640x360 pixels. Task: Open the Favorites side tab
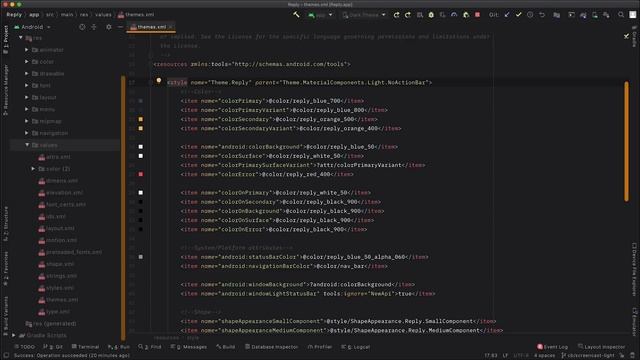(x=5, y=269)
